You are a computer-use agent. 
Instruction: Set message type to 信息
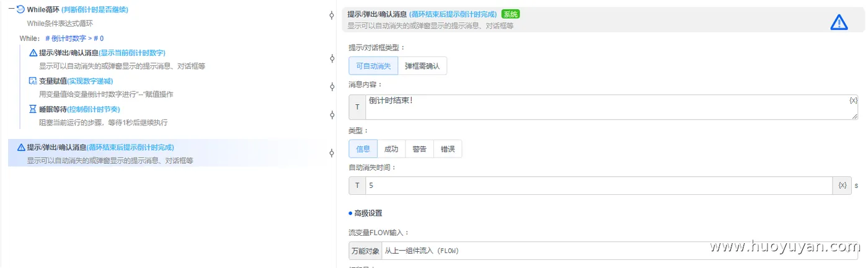pyautogui.click(x=363, y=149)
